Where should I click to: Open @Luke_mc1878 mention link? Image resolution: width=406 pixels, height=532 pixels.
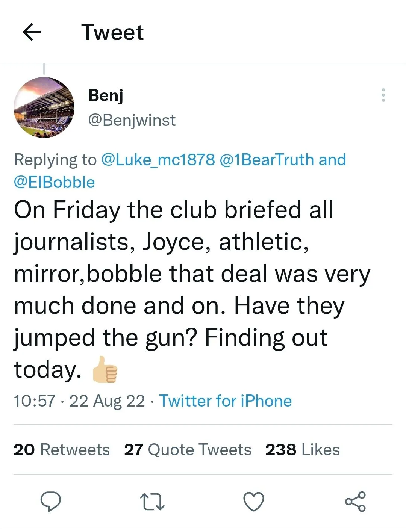point(158,160)
